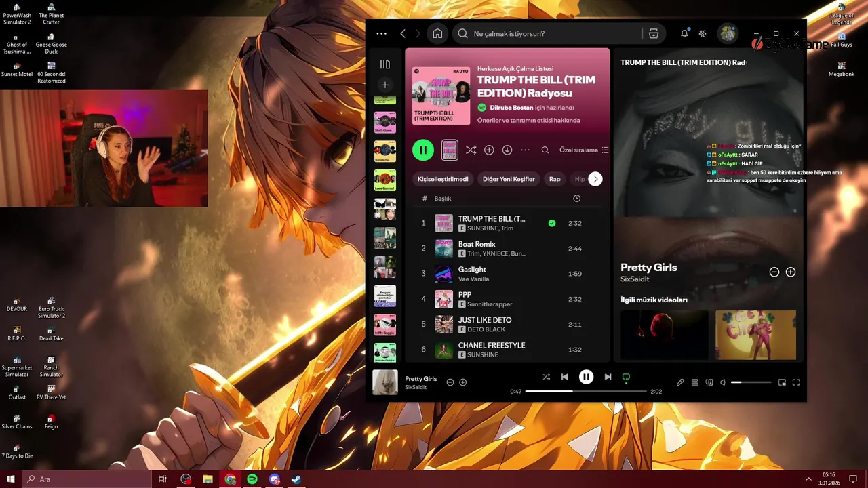
Task: Toggle repeat in player controls
Action: pos(626,377)
